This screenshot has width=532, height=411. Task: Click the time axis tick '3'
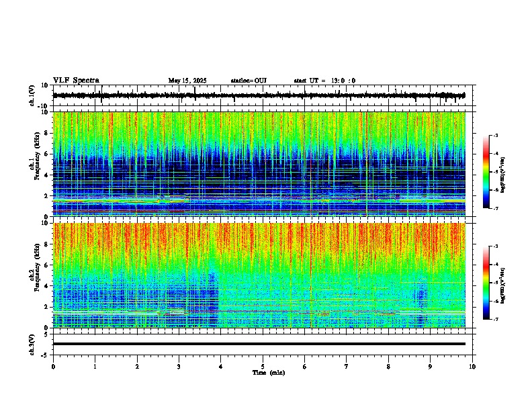179,367
